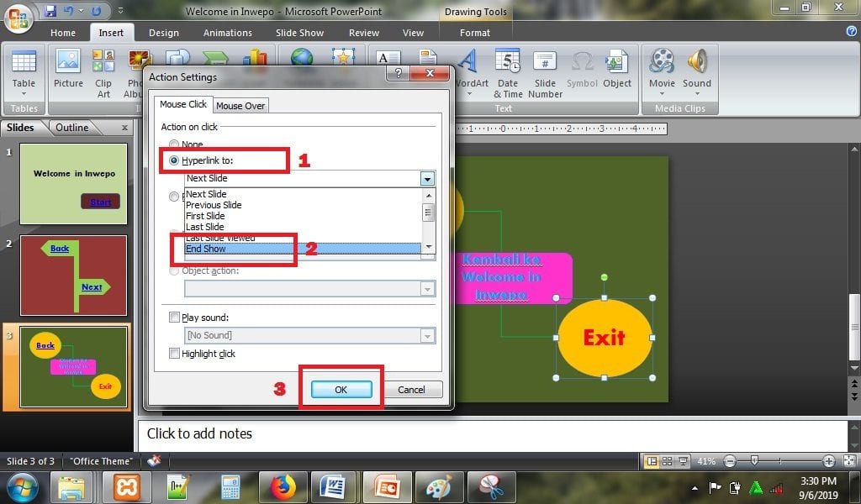The height and width of the screenshot is (504, 861).
Task: Select slide 2 thumbnail with Back and Next
Action: tap(74, 276)
